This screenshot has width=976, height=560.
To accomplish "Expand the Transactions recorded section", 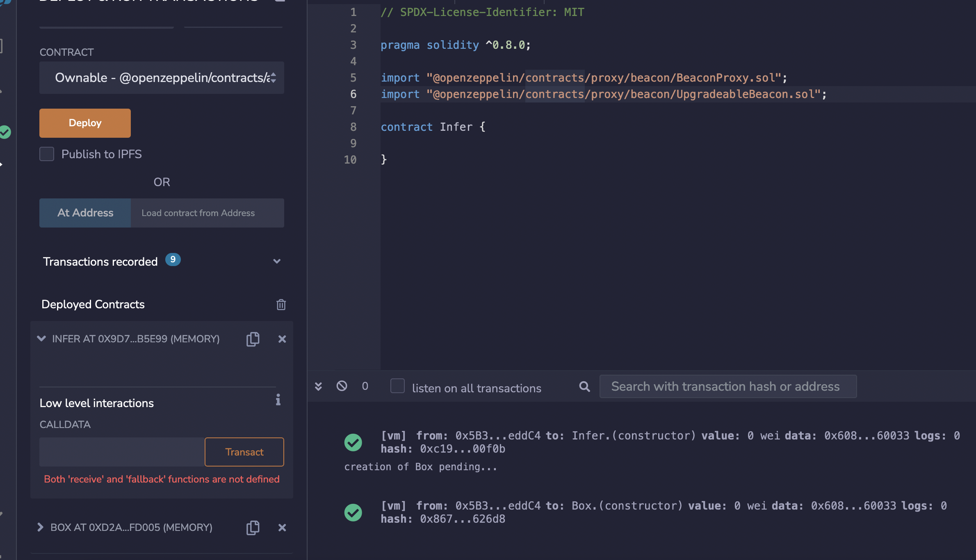I will (277, 261).
